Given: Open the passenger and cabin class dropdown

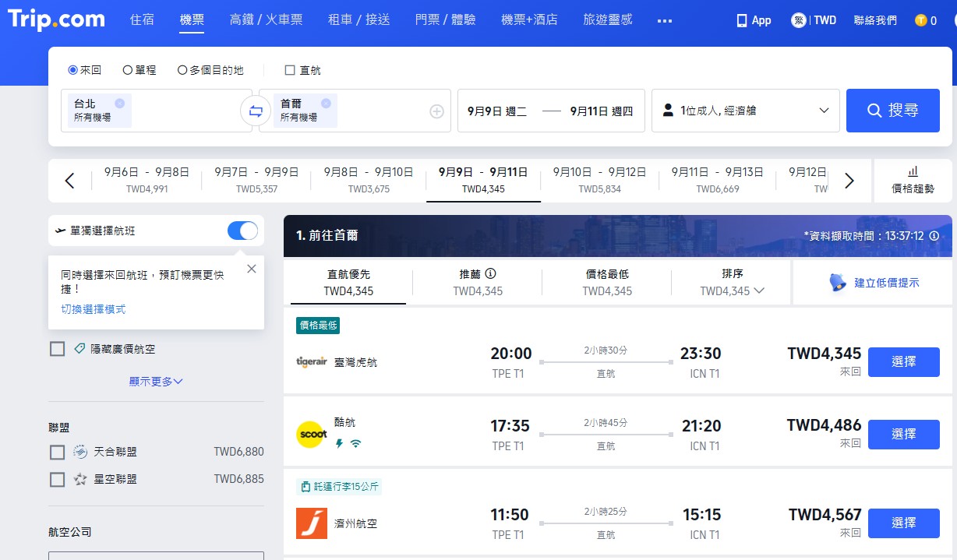Looking at the screenshot, I should (x=745, y=110).
